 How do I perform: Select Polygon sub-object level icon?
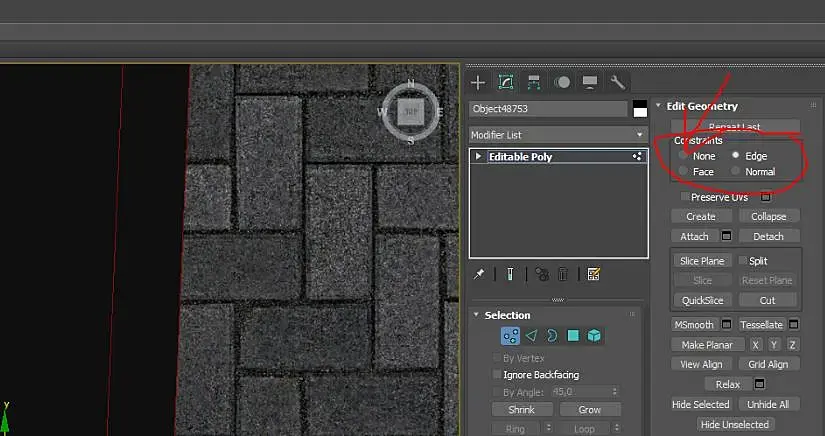click(573, 336)
